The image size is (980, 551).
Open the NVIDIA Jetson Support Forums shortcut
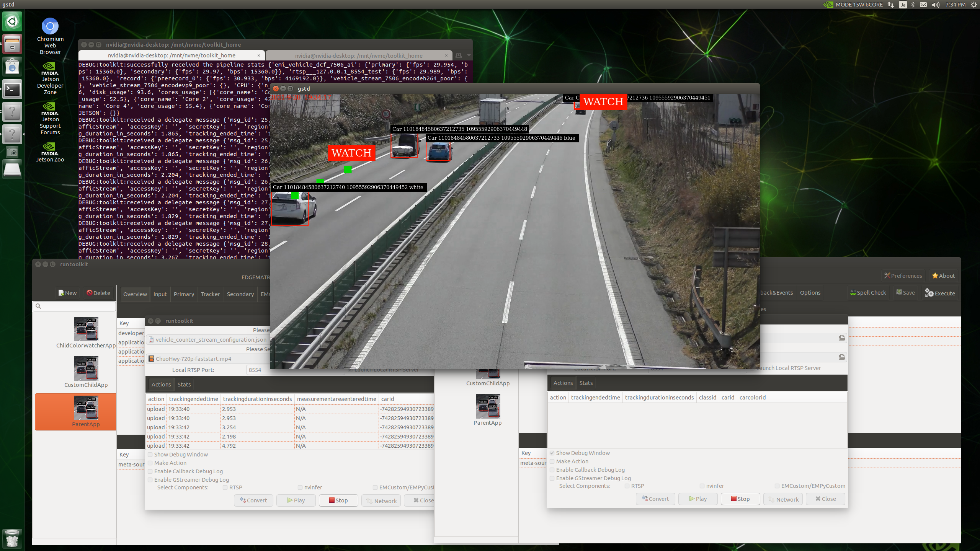point(50,119)
